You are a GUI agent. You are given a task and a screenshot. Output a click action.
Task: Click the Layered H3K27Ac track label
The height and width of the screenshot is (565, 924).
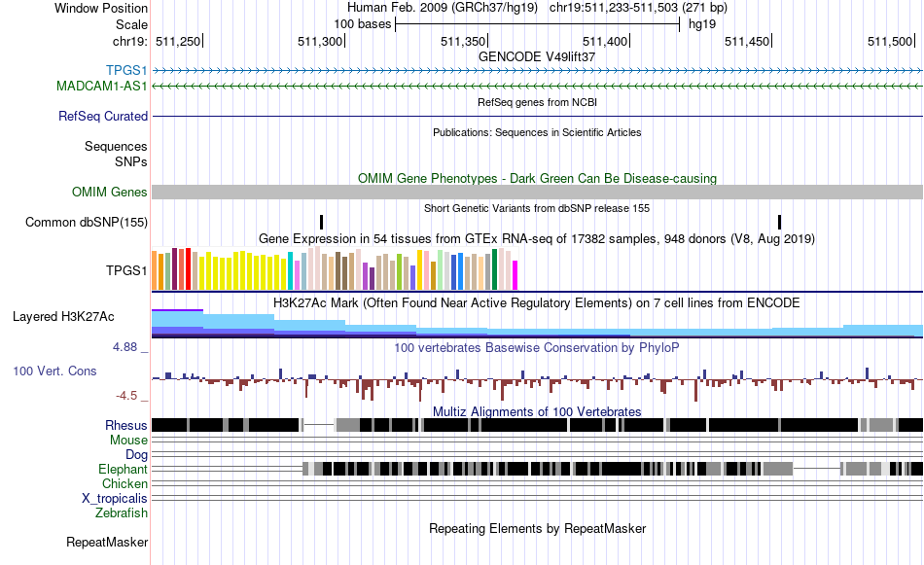[x=63, y=317]
